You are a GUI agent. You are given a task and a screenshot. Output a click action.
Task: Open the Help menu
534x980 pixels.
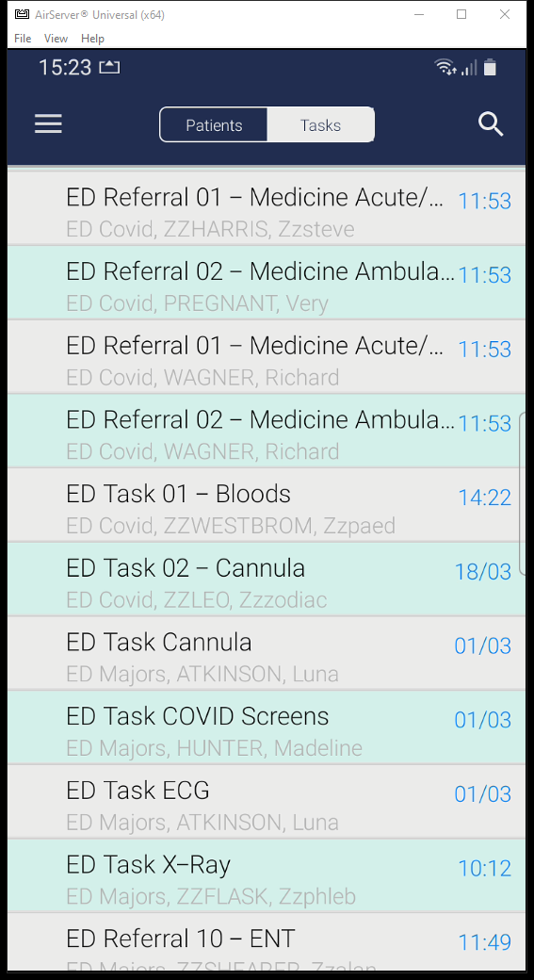[92, 38]
